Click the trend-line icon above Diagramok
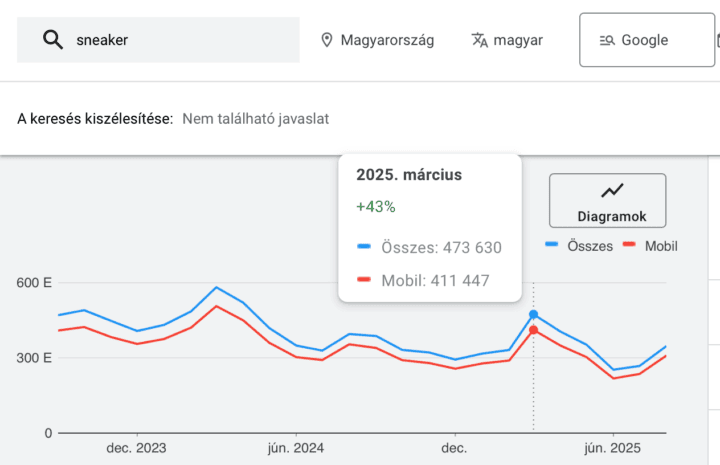The image size is (720, 465). pyautogui.click(x=612, y=190)
